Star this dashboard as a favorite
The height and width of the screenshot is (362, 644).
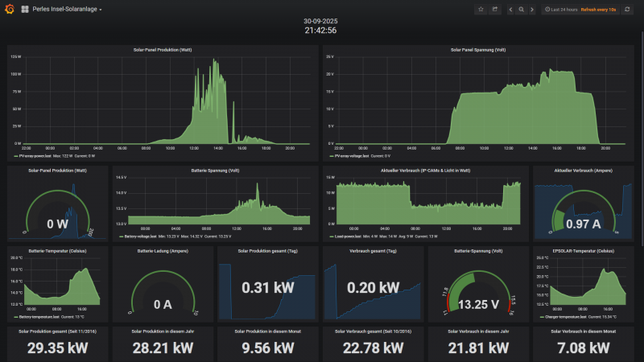click(x=481, y=10)
